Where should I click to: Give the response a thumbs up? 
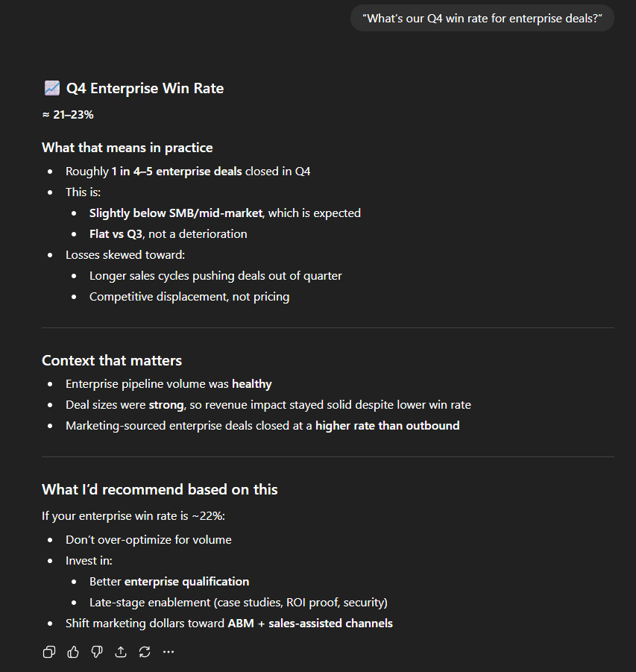tap(72, 651)
